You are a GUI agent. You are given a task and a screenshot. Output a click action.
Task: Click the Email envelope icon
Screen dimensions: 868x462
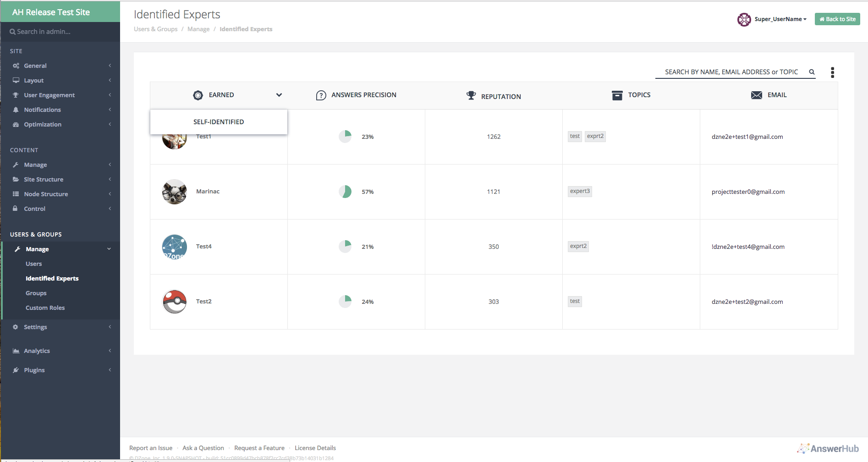[x=757, y=95]
